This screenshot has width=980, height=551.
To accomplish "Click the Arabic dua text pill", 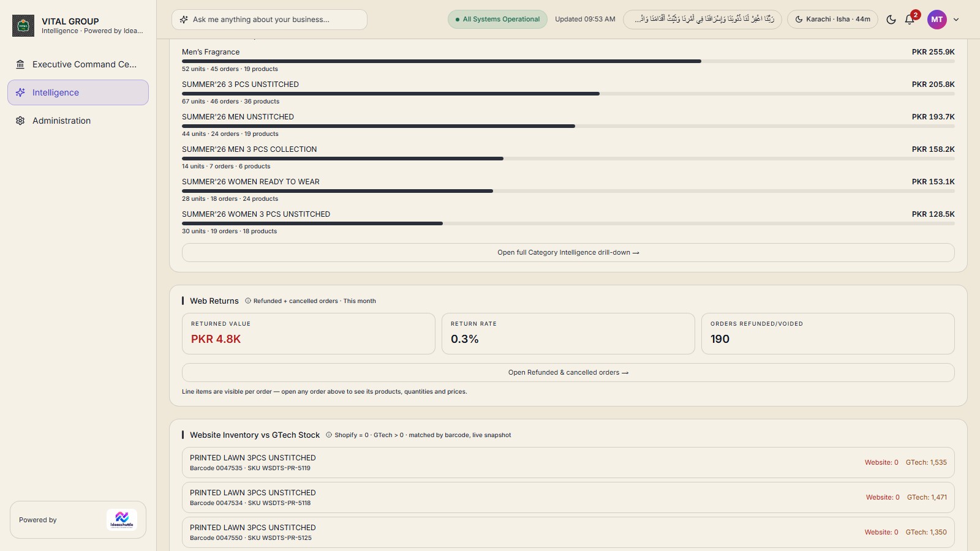I will click(x=703, y=19).
